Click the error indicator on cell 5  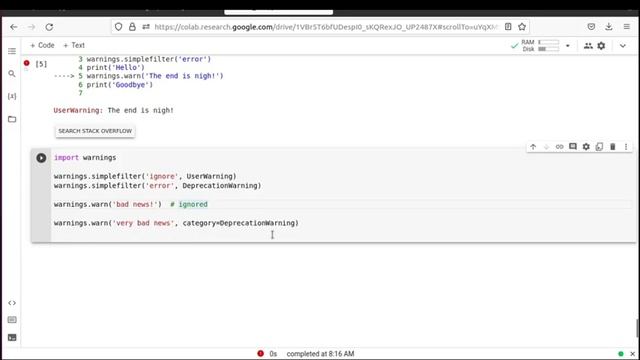coord(27,63)
